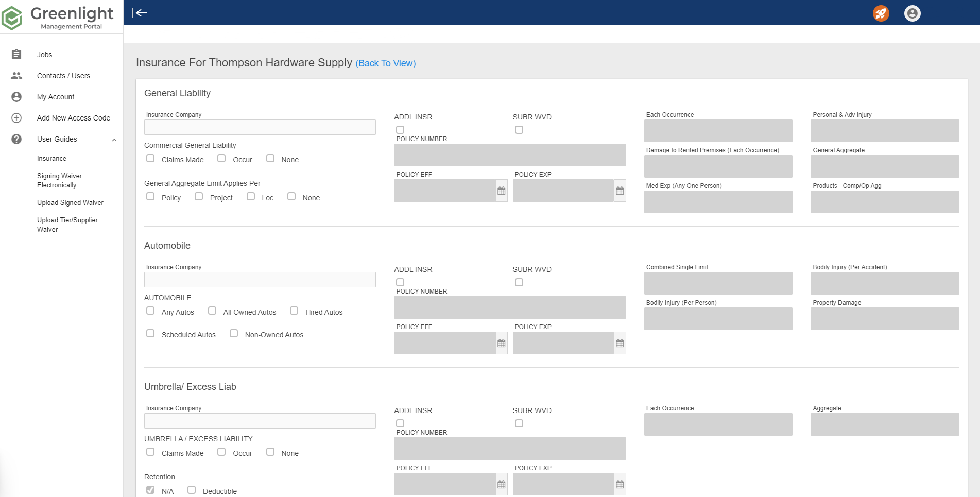
Task: Toggle General Liability SUBR WVD checkbox
Action: coord(519,130)
